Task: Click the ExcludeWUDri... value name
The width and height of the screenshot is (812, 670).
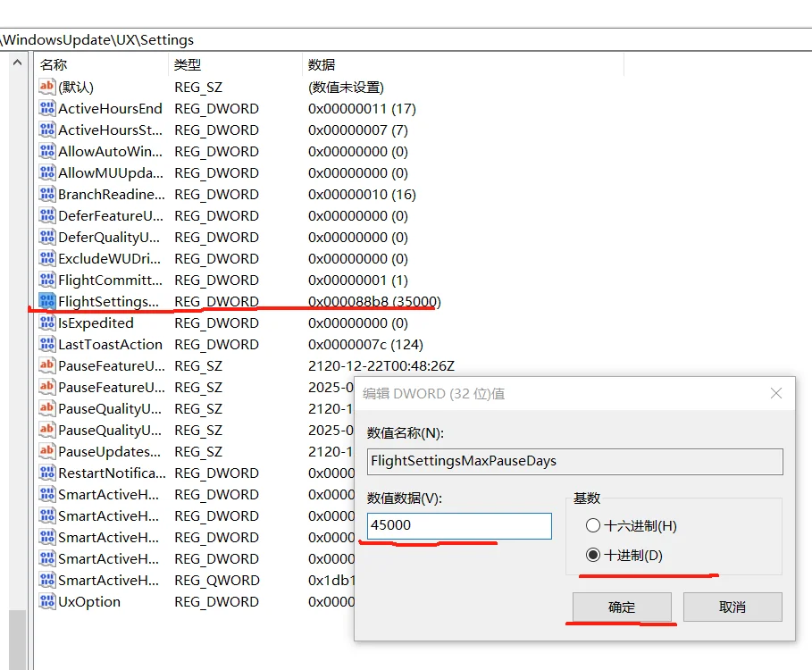Action: (110, 258)
